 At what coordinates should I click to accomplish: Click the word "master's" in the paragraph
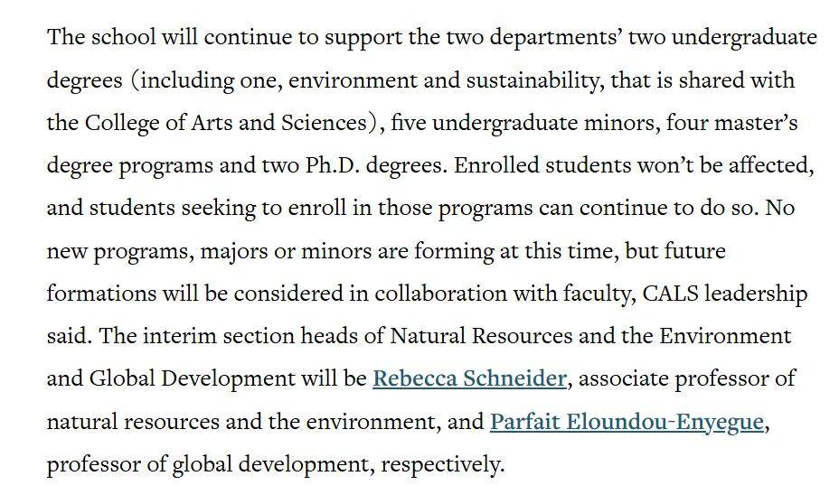(x=761, y=123)
